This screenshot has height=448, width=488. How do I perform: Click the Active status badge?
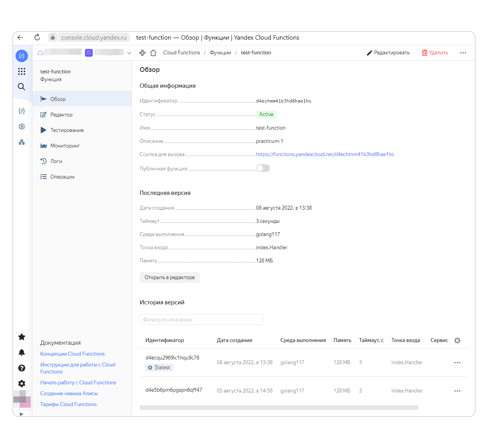pos(266,115)
